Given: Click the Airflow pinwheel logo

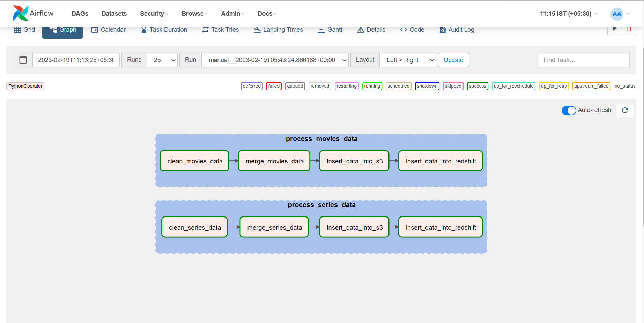Looking at the screenshot, I should click(x=20, y=13).
